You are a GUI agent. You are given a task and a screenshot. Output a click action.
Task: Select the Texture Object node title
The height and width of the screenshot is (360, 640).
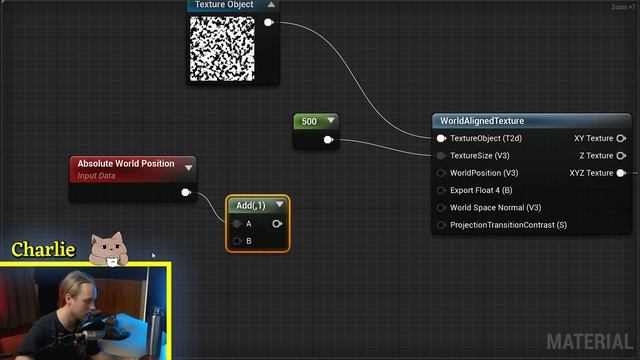coord(224,4)
